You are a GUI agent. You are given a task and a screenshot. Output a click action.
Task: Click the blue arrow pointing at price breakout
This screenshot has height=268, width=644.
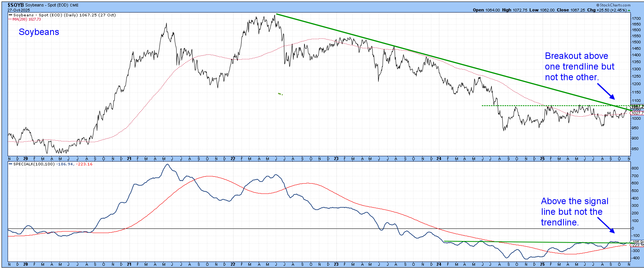pos(606,90)
